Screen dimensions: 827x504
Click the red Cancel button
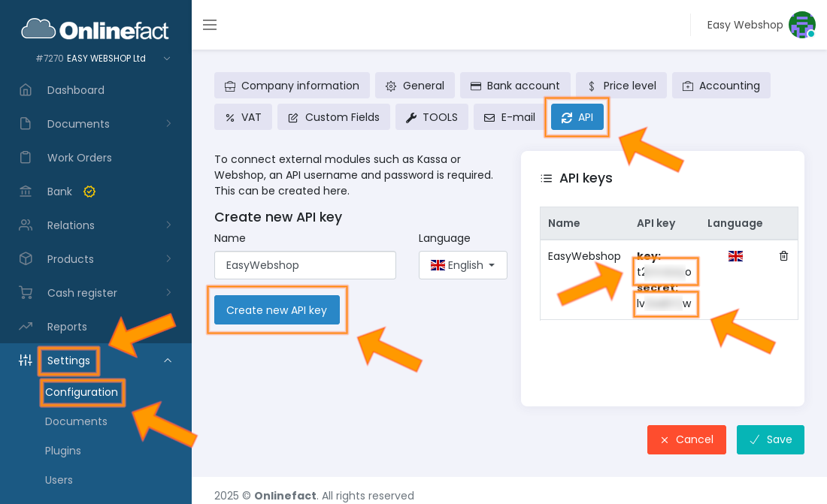(686, 439)
